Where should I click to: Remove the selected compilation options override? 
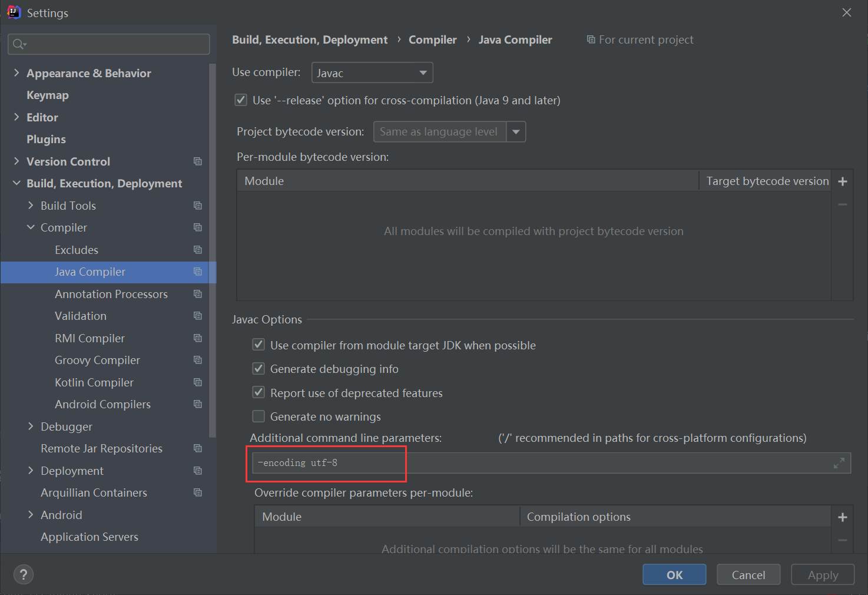[x=843, y=540]
